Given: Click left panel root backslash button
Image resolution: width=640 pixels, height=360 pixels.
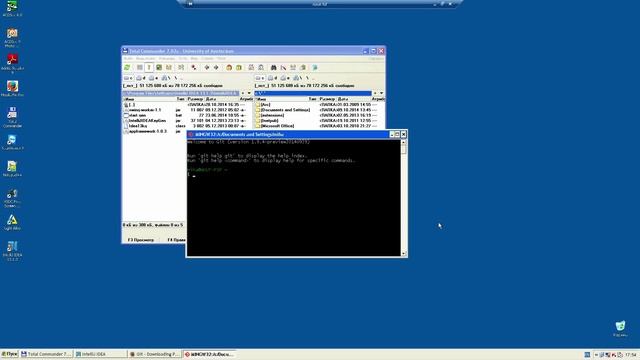Looking at the screenshot, I should tap(176, 78).
